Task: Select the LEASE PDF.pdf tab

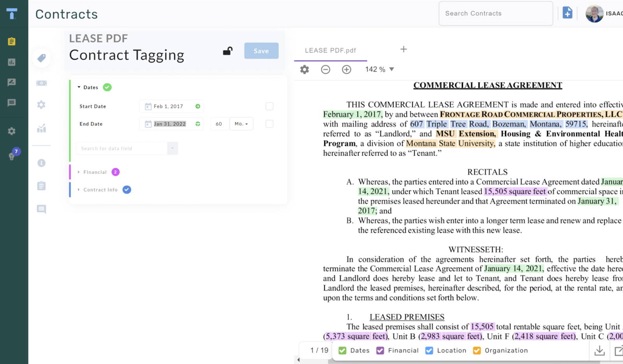Action: click(331, 51)
